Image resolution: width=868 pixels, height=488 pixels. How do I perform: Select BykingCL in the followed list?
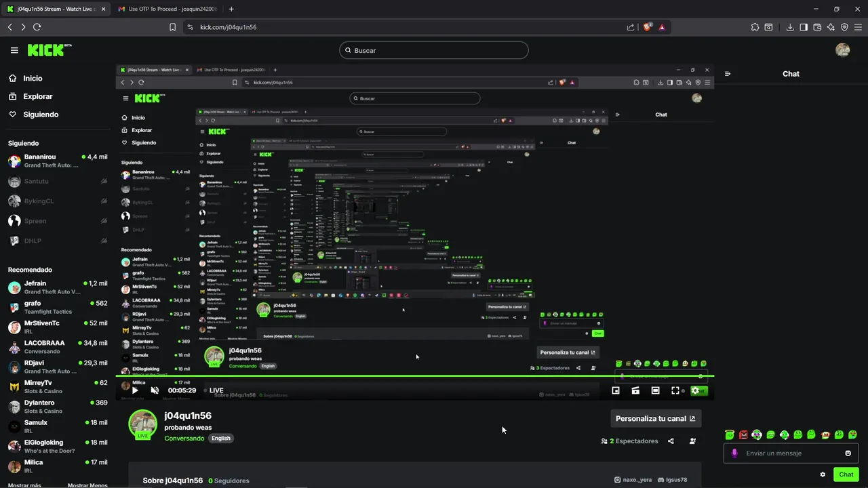click(58, 201)
